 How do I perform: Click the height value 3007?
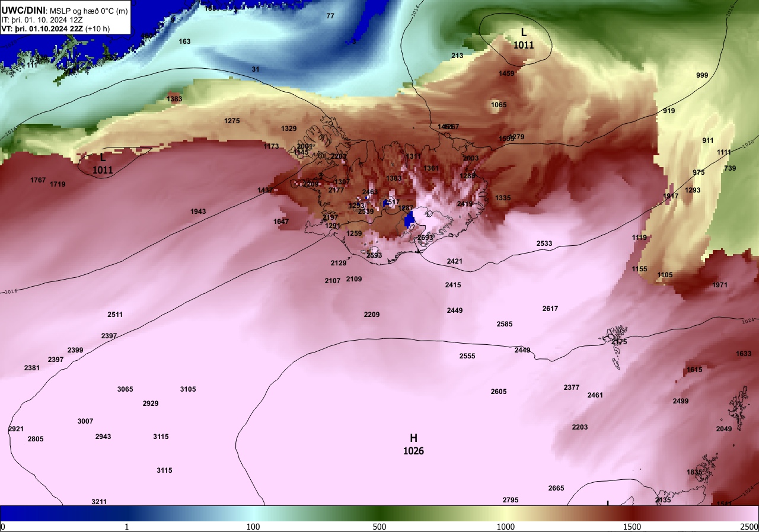pos(85,421)
